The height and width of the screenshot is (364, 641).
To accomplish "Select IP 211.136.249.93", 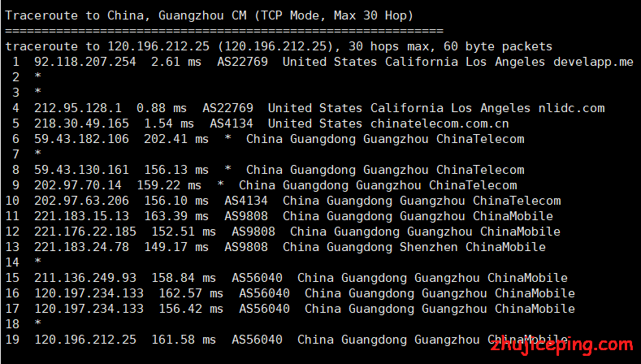I will point(85,278).
